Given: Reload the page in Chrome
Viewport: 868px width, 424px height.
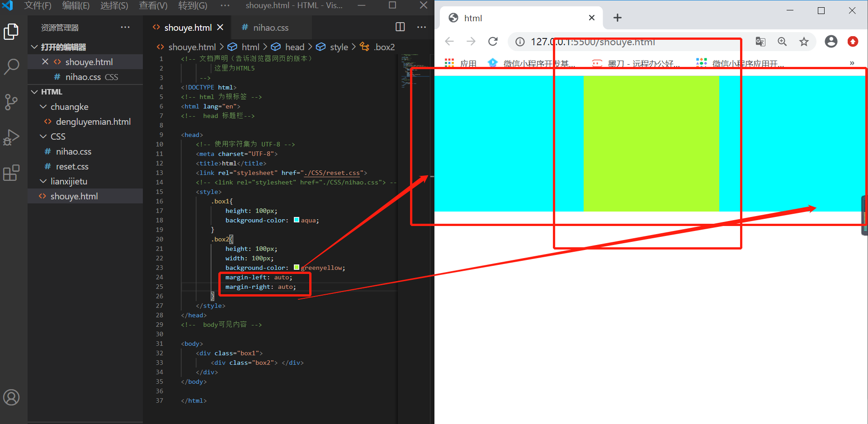Looking at the screenshot, I should [x=493, y=42].
